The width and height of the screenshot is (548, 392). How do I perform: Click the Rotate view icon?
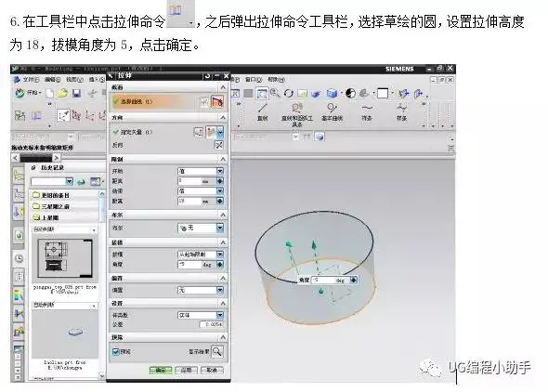(x=289, y=93)
